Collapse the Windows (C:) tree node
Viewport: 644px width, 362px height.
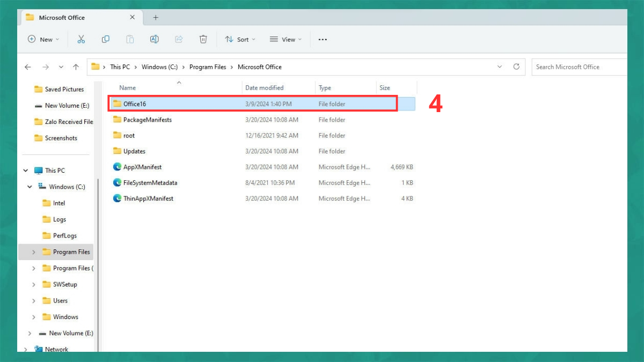pyautogui.click(x=30, y=187)
